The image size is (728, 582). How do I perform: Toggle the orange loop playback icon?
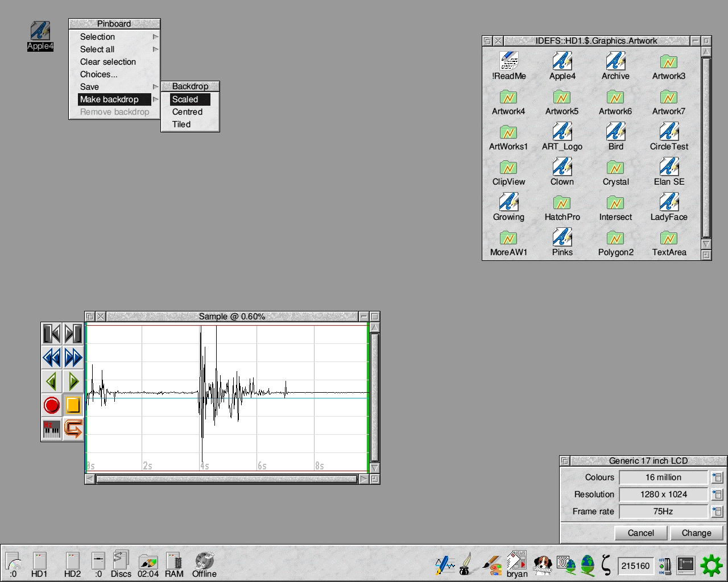click(x=73, y=429)
